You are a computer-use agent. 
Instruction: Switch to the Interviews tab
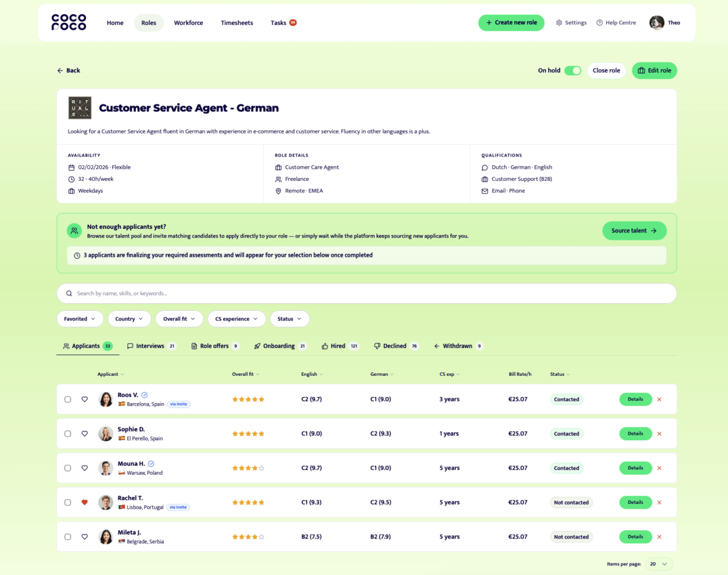[x=150, y=346]
